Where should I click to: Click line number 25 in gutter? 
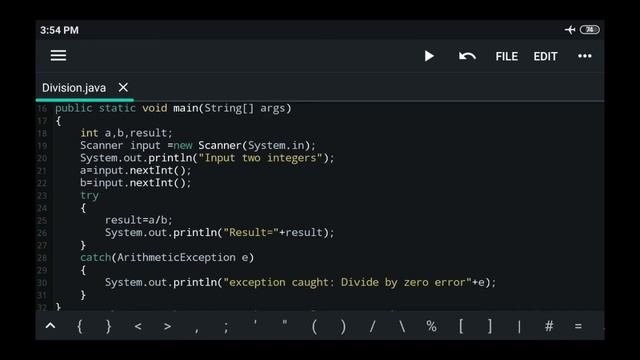(42, 220)
